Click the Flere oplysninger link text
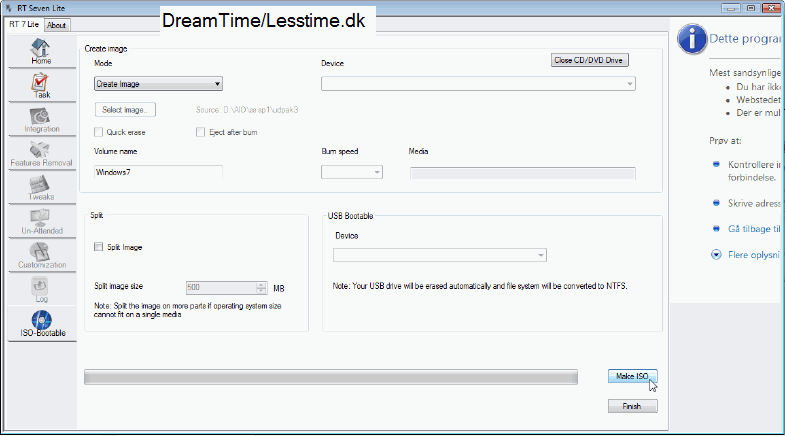 click(754, 255)
